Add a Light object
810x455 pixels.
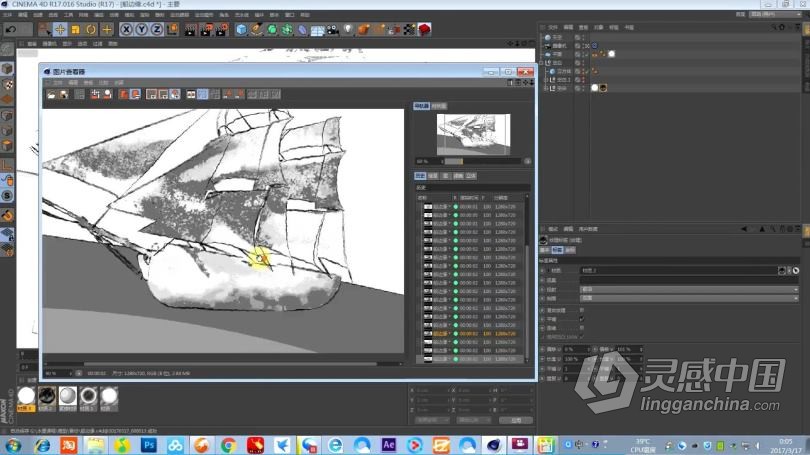coord(348,29)
